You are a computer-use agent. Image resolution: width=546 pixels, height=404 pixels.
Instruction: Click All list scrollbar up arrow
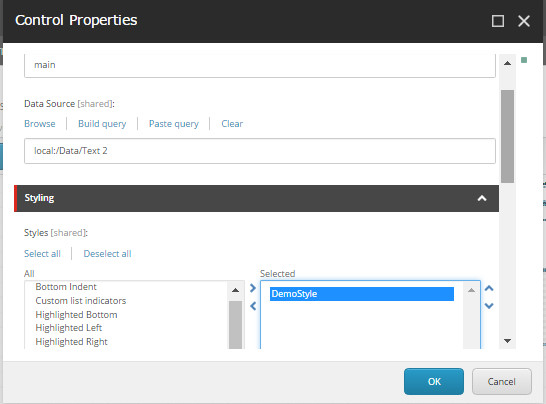pyautogui.click(x=235, y=290)
